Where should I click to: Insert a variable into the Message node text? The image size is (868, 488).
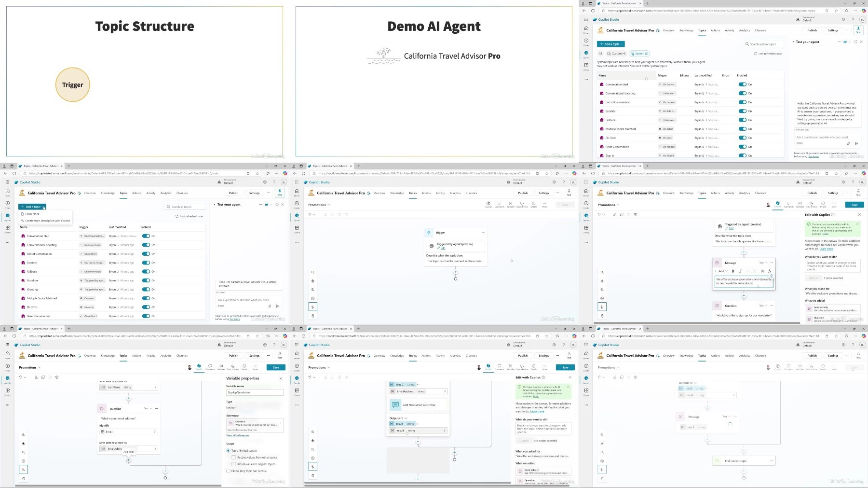point(762,271)
